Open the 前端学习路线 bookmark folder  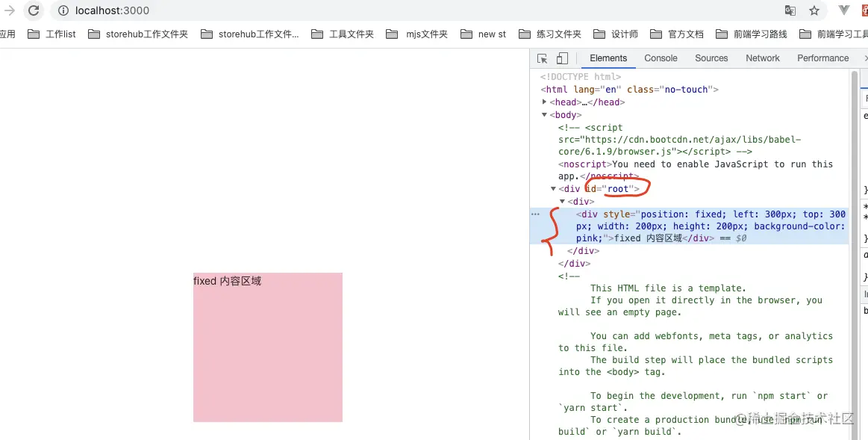(x=751, y=34)
